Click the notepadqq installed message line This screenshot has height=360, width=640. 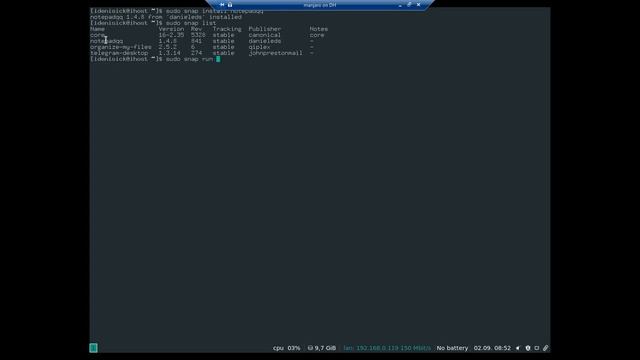point(166,17)
